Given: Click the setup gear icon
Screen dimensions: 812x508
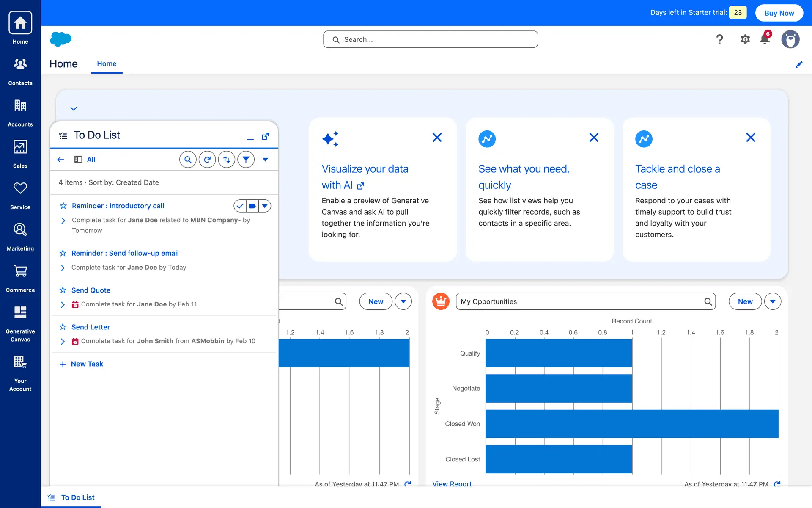Looking at the screenshot, I should coord(745,39).
